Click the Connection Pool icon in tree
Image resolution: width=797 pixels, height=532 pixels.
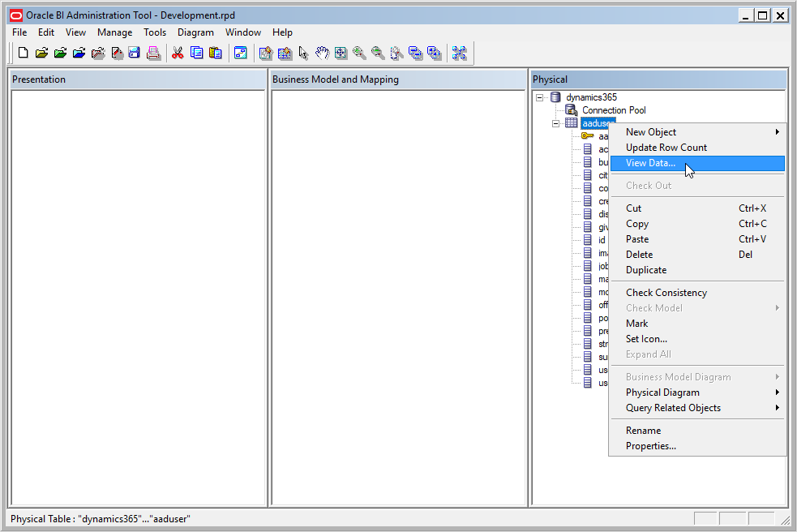[571, 110]
